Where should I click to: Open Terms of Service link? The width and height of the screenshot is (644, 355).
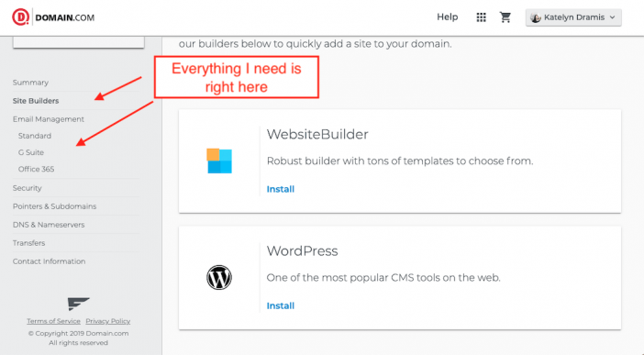point(53,321)
